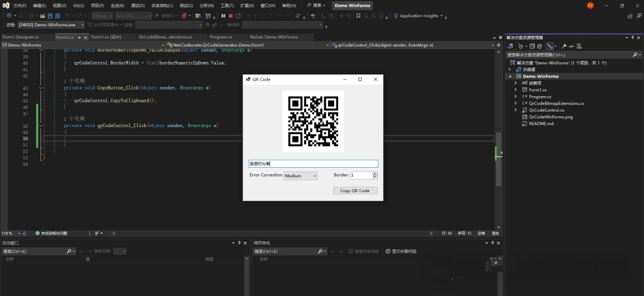Increase Border value with the up arrow
The width and height of the screenshot is (644, 296).
coord(374,174)
